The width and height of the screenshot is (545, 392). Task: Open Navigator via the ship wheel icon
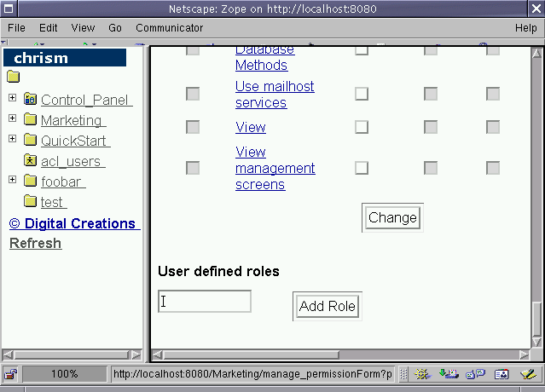coord(422,374)
